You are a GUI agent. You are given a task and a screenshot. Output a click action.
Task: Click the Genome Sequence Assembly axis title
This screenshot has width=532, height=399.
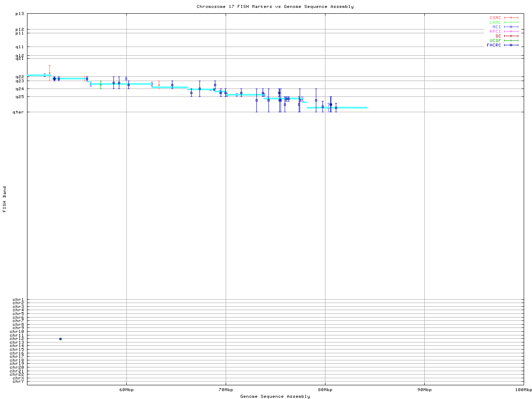[275, 397]
